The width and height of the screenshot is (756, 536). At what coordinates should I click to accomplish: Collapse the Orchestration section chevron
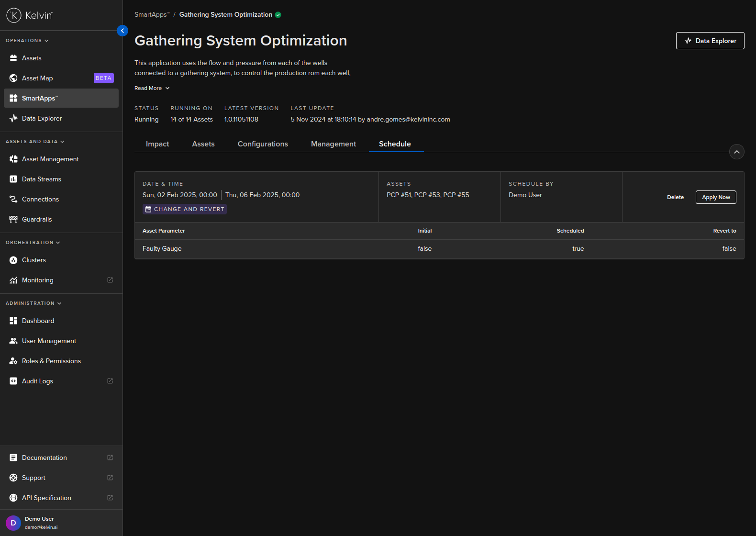58,243
